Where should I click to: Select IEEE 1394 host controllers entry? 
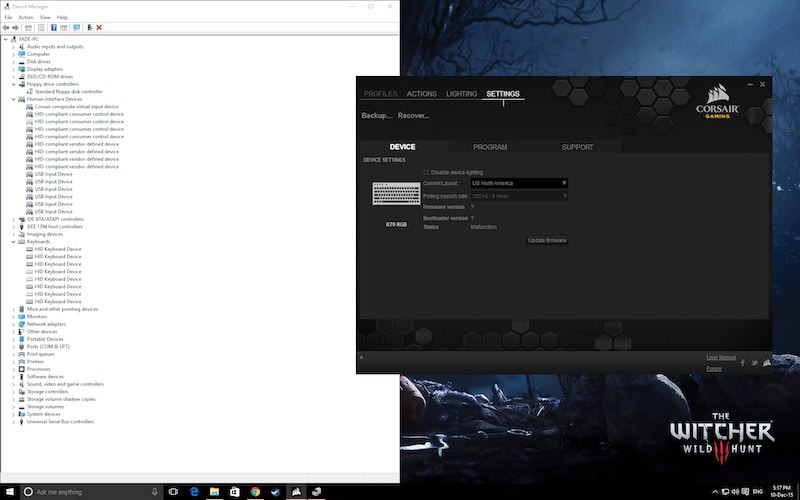point(55,227)
